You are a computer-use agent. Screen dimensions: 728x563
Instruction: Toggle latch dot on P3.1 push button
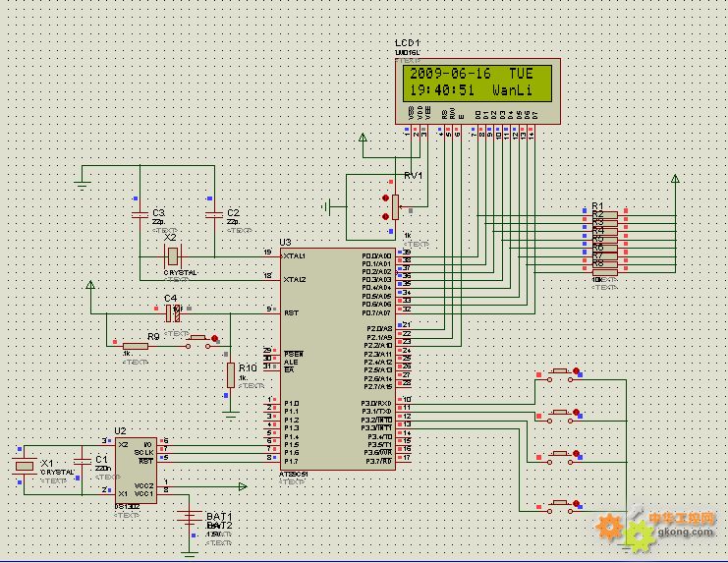pos(576,412)
